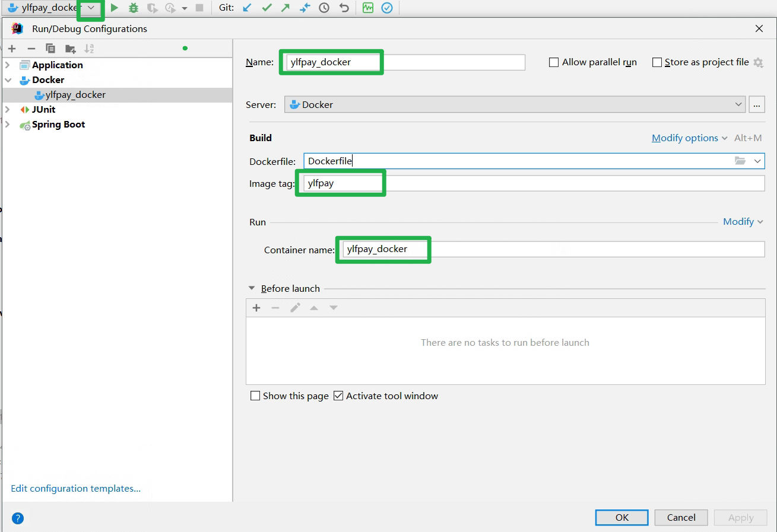
Task: Check Store as project file
Action: [x=657, y=62]
